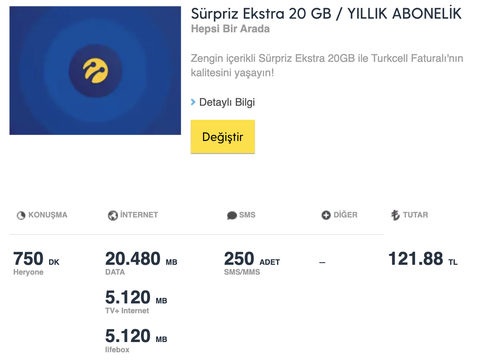Click the Hepsi Bir Arada subtitle
Viewport: 480px width, 364px height.
click(x=230, y=29)
